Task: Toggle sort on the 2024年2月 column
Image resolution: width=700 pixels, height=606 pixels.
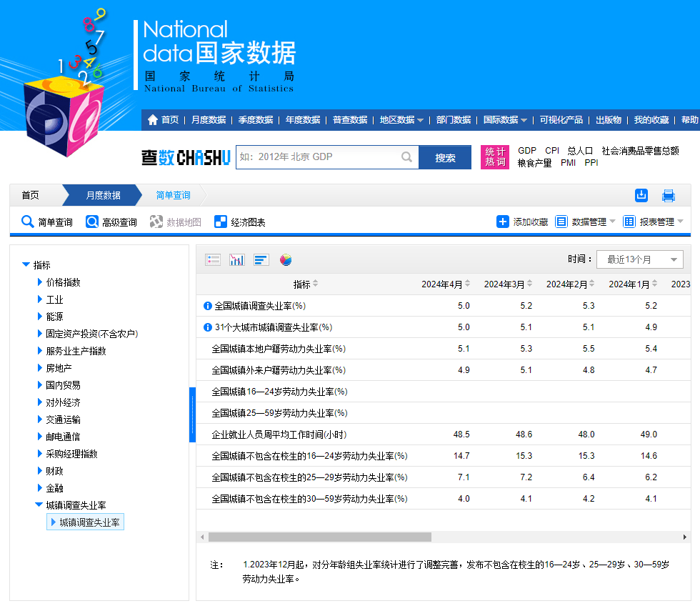Action: [594, 284]
